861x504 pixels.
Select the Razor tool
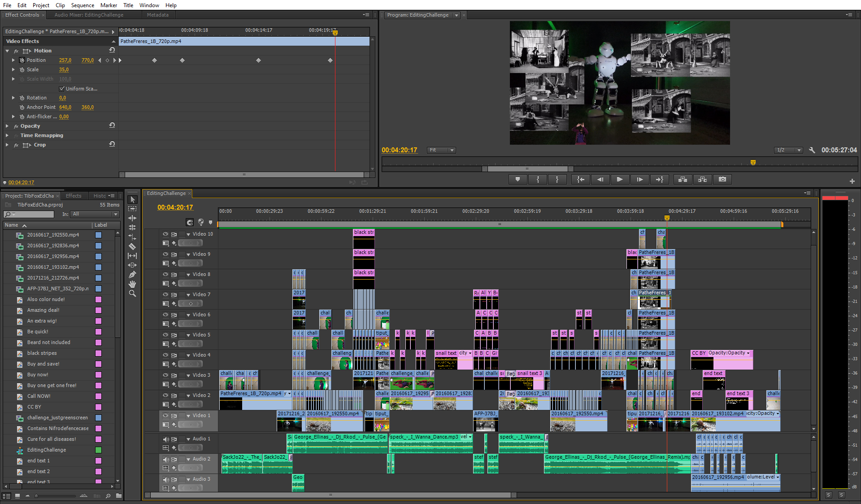[132, 246]
